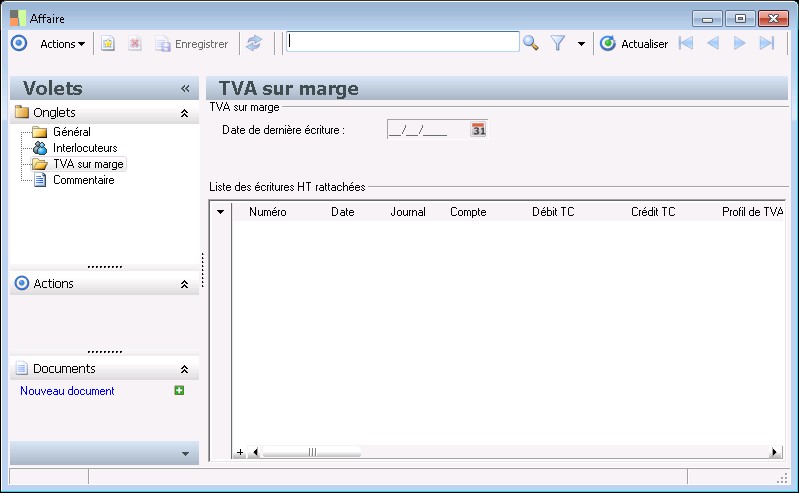Sort by the Numéro column header
Image resolution: width=799 pixels, height=493 pixels.
coord(268,212)
